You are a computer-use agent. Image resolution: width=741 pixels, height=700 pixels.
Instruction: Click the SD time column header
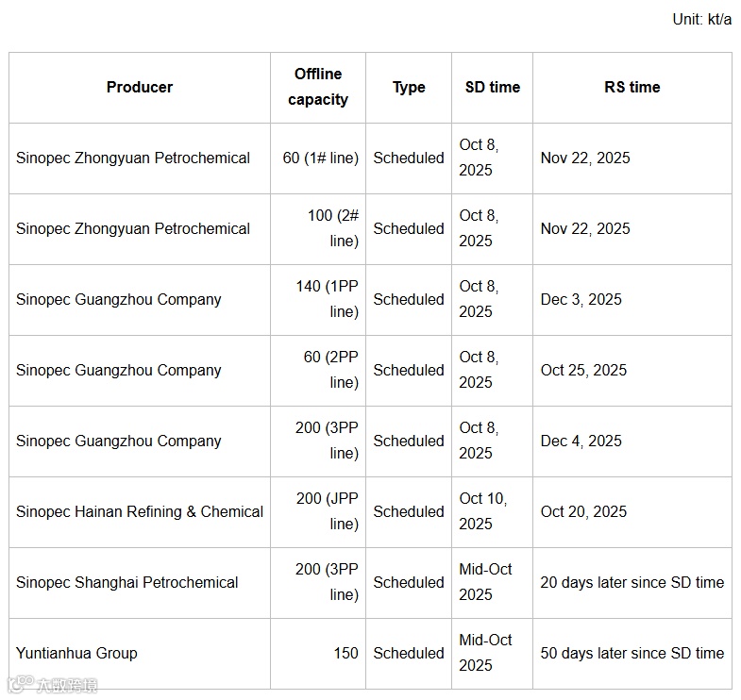pyautogui.click(x=492, y=87)
